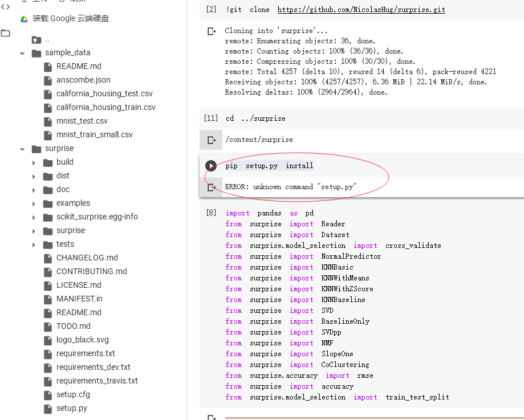Select california_housing_test.csv file
Viewport: 524px width, 420px height.
pyautogui.click(x=104, y=93)
